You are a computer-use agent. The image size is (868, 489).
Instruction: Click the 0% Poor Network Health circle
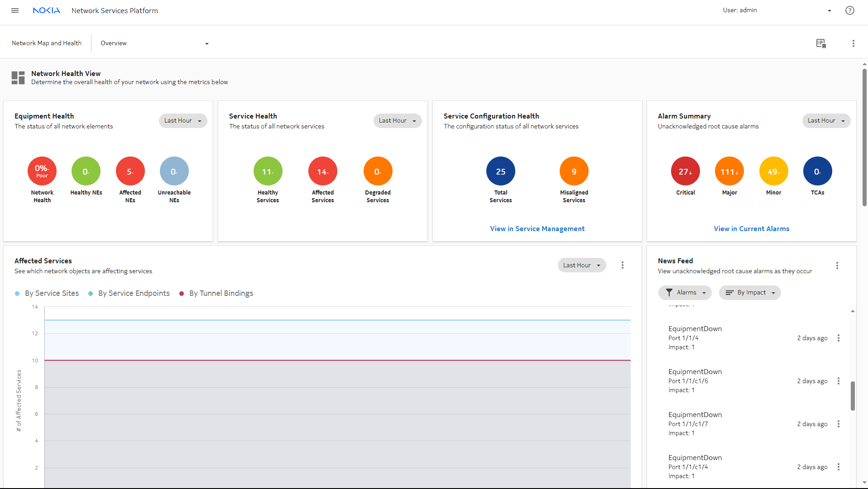(42, 171)
